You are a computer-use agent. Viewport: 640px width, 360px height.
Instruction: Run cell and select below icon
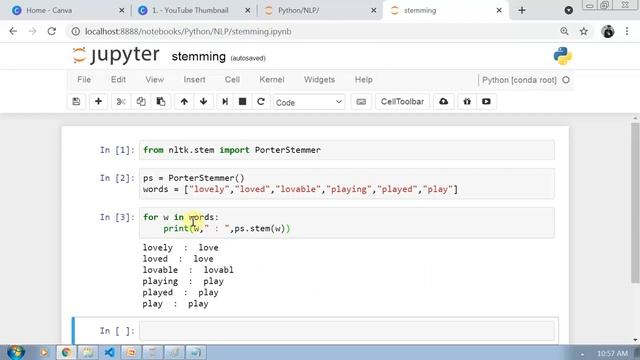225,102
